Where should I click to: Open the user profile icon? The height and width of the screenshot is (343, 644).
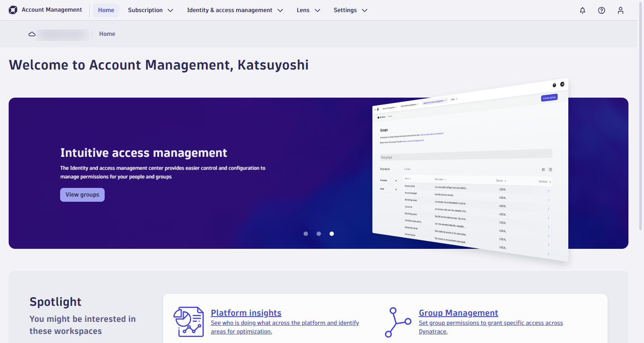[621, 10]
